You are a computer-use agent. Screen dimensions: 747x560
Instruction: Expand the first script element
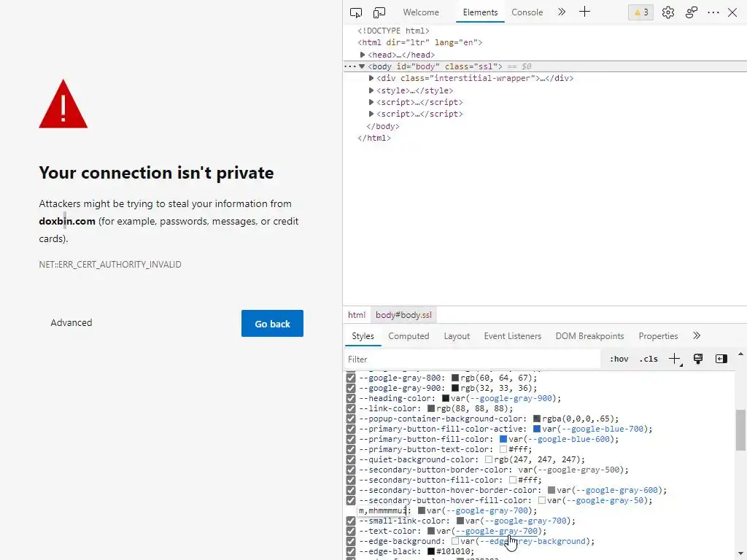(371, 102)
